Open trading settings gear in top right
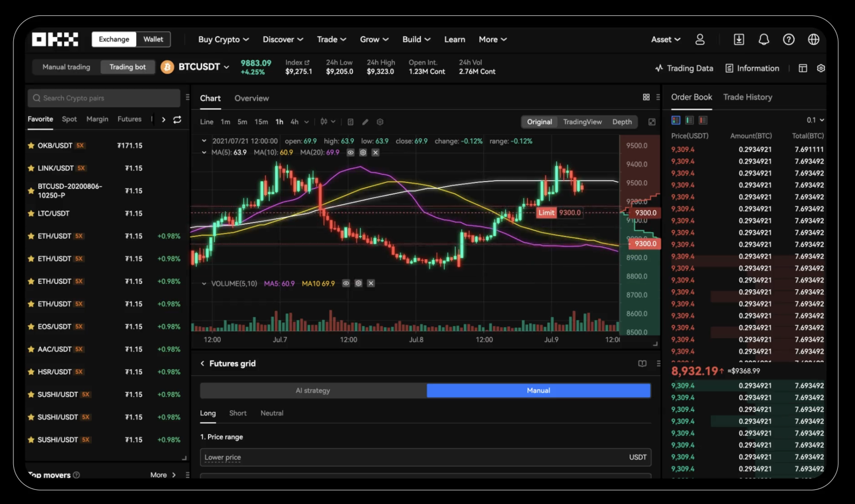Image resolution: width=855 pixels, height=504 pixels. (x=820, y=68)
